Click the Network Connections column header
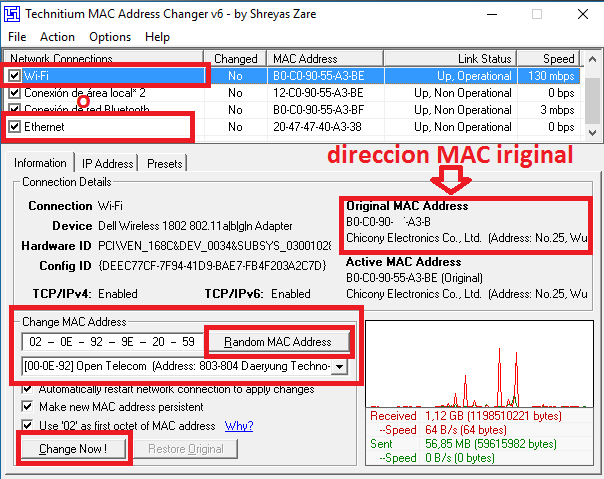The image size is (604, 479). (102, 59)
